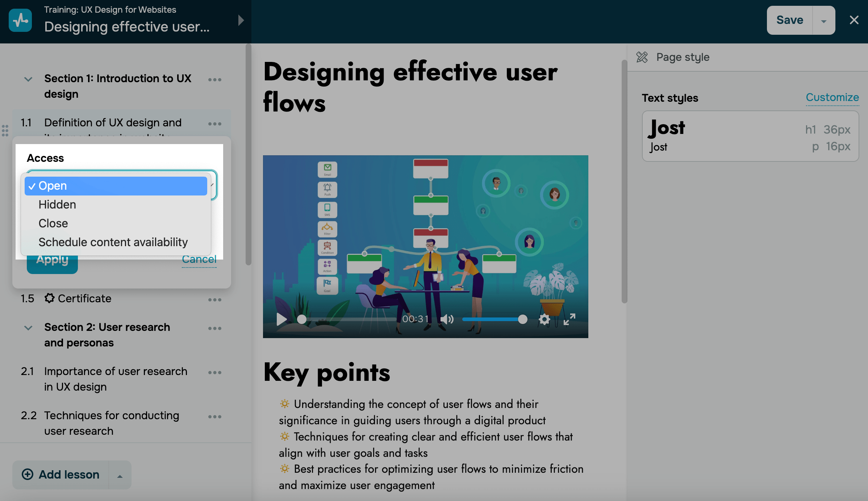Image resolution: width=868 pixels, height=501 pixels.
Task: Enter video fullscreen mode
Action: 569,319
